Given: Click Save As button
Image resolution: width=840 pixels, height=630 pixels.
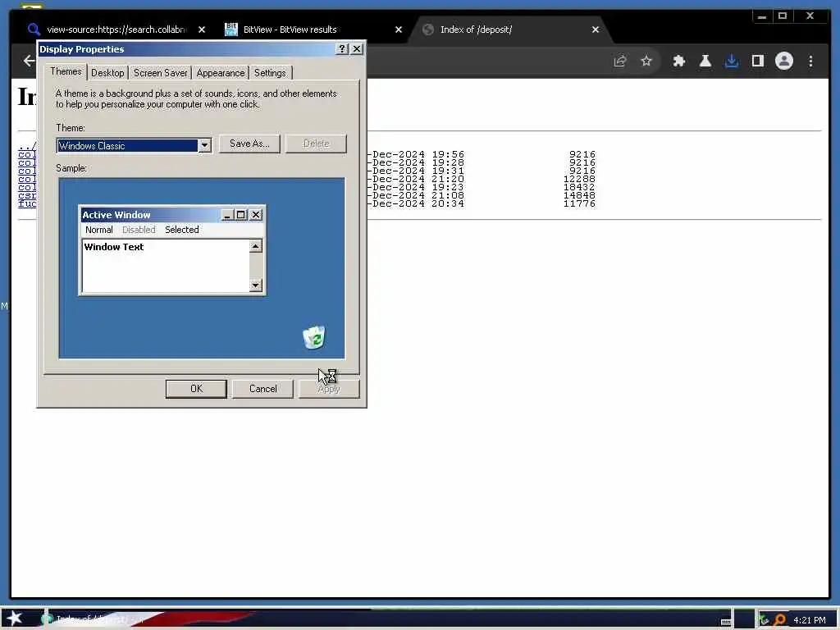Looking at the screenshot, I should point(249,144).
